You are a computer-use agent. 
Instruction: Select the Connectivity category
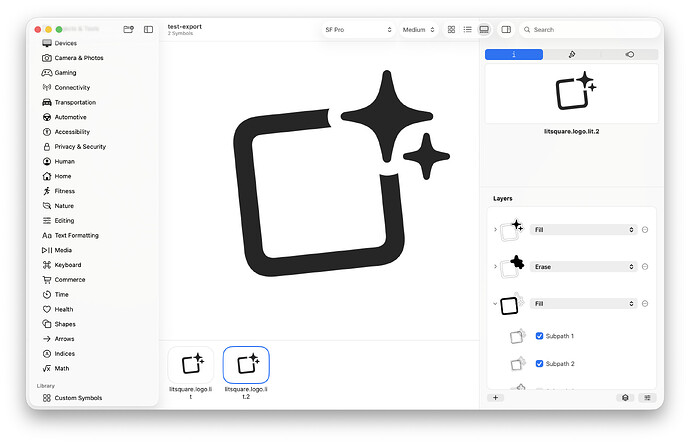point(66,88)
